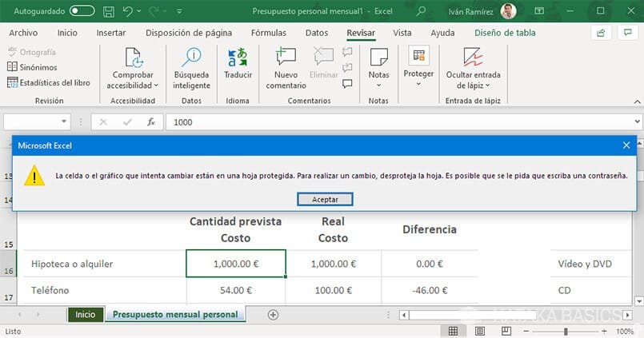The height and width of the screenshot is (338, 644).
Task: Add a Nuevo comentario
Action: [286, 69]
